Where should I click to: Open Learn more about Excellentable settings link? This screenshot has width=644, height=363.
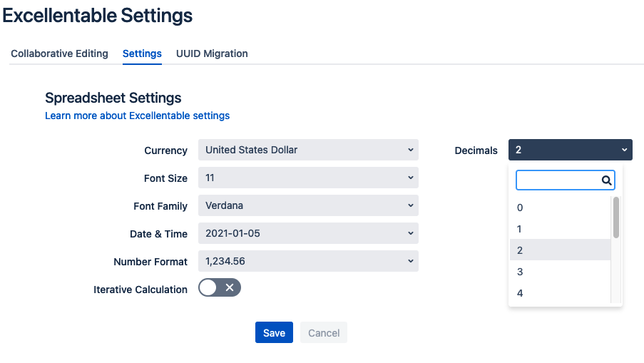[x=137, y=116]
